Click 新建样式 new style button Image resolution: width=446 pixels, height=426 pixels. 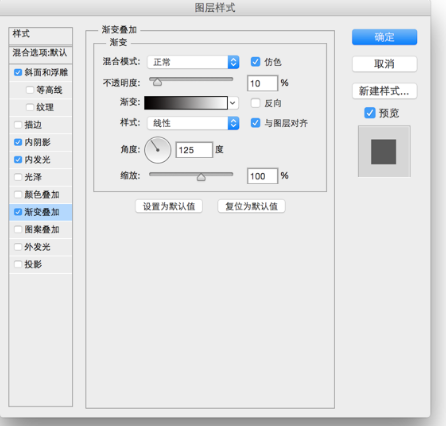(x=384, y=91)
